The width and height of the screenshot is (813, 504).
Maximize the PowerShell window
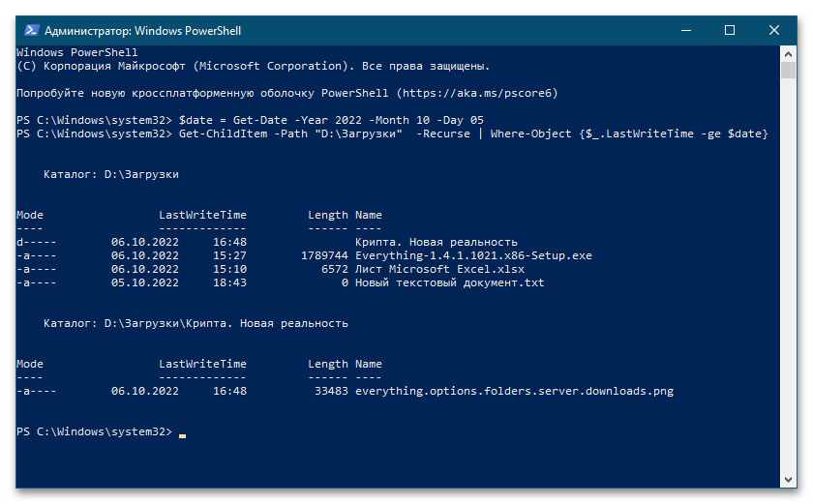(x=730, y=29)
